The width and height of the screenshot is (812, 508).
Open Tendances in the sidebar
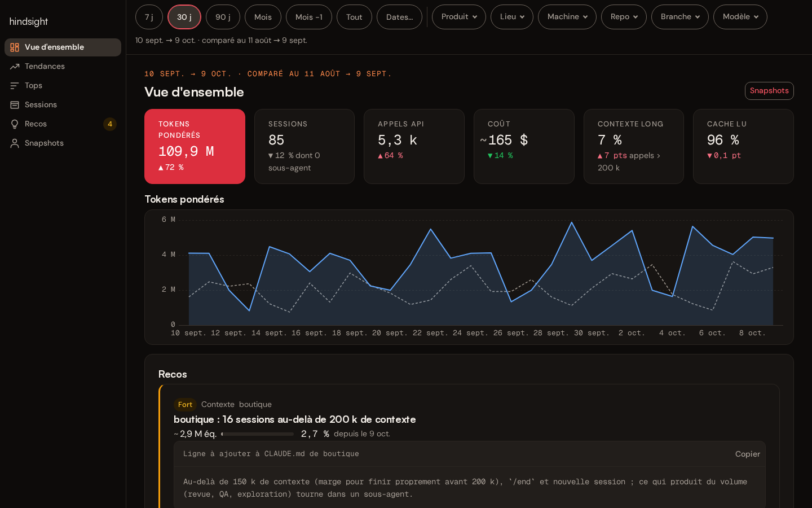[x=63, y=67]
